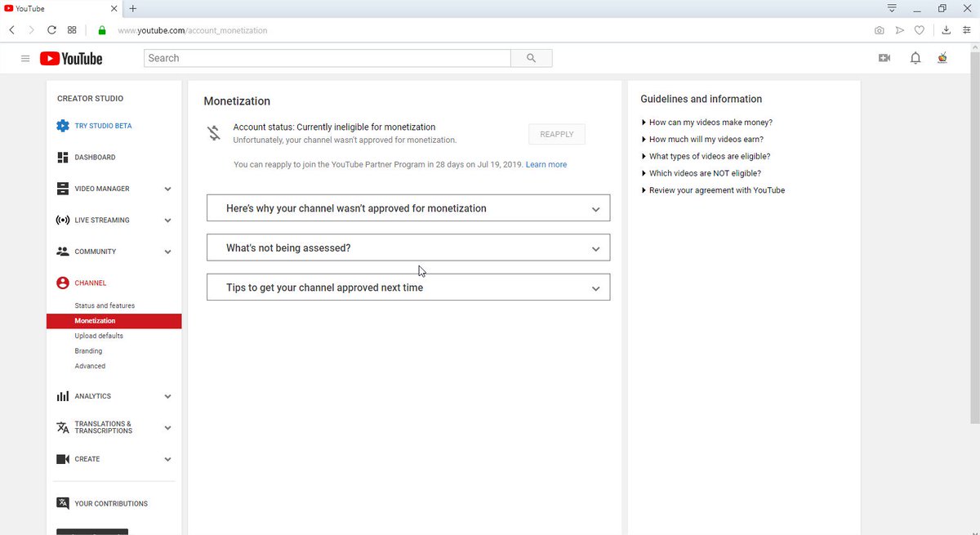980x535 pixels.
Task: Open YOUR CONTRIBUTIONS page
Action: (x=111, y=504)
